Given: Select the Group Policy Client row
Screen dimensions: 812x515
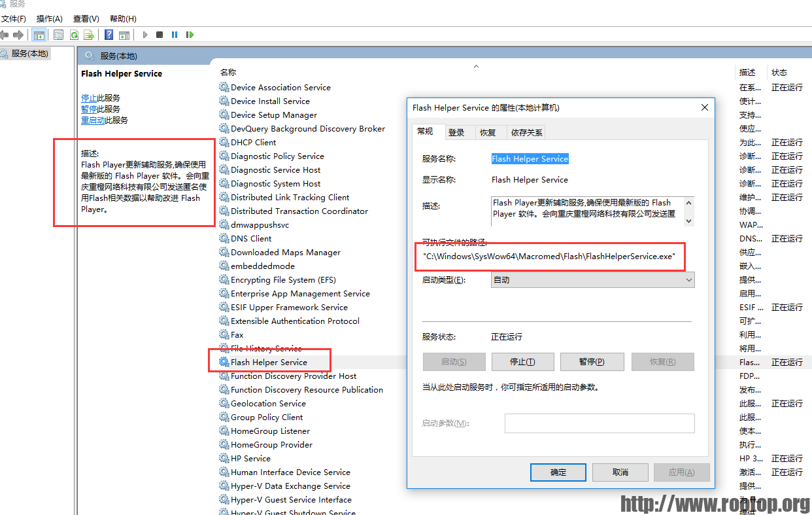Looking at the screenshot, I should (x=267, y=417).
